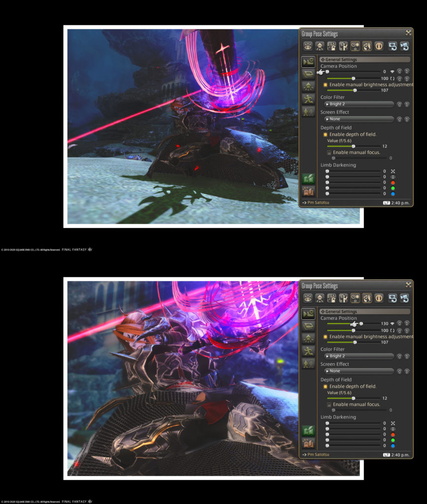Viewport: 427px width, 504px height.
Task: Click the orange open book icon in upper panel
Action: [x=308, y=191]
